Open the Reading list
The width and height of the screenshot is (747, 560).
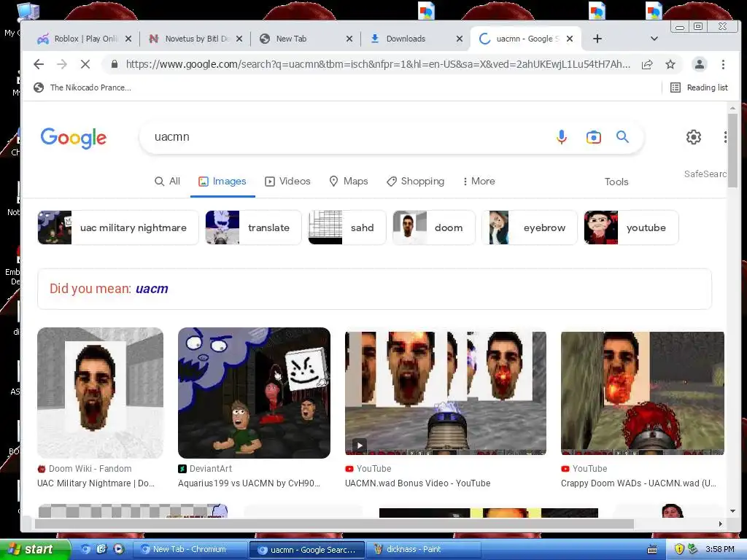click(699, 87)
